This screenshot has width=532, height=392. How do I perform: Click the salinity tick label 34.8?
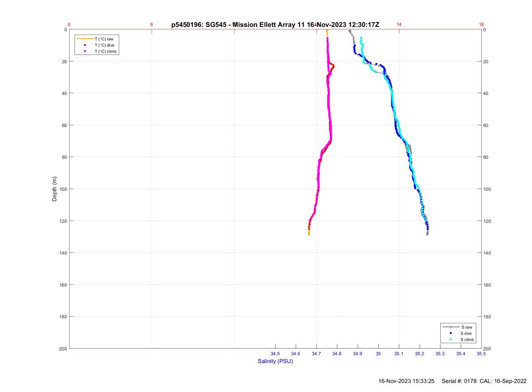[x=337, y=353]
